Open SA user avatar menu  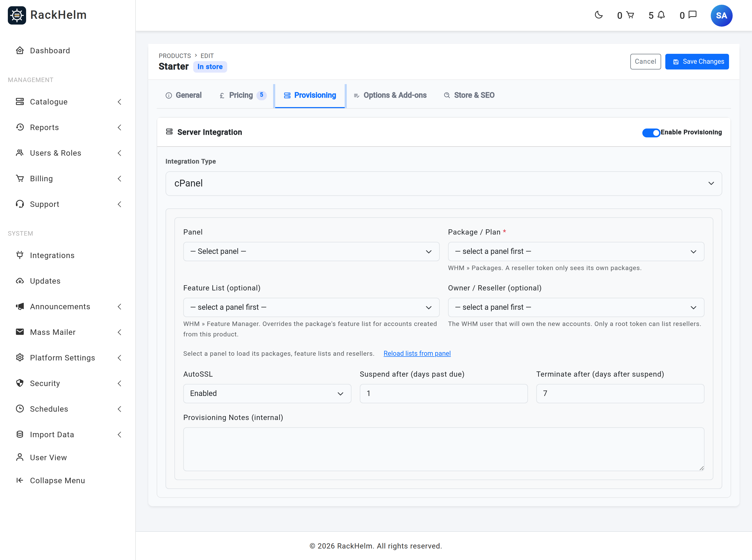coord(721,16)
